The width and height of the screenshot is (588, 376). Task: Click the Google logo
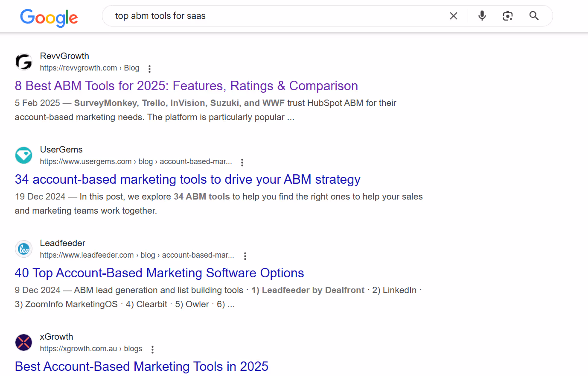click(x=49, y=18)
